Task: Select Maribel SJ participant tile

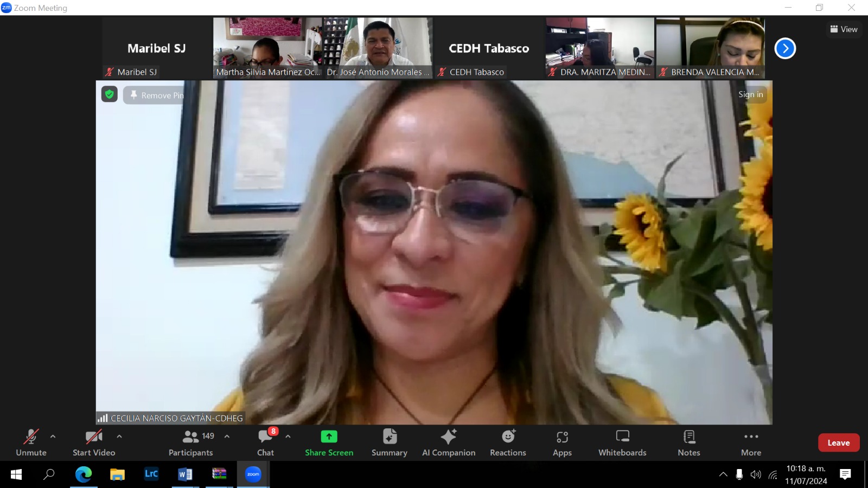Action: click(x=157, y=48)
